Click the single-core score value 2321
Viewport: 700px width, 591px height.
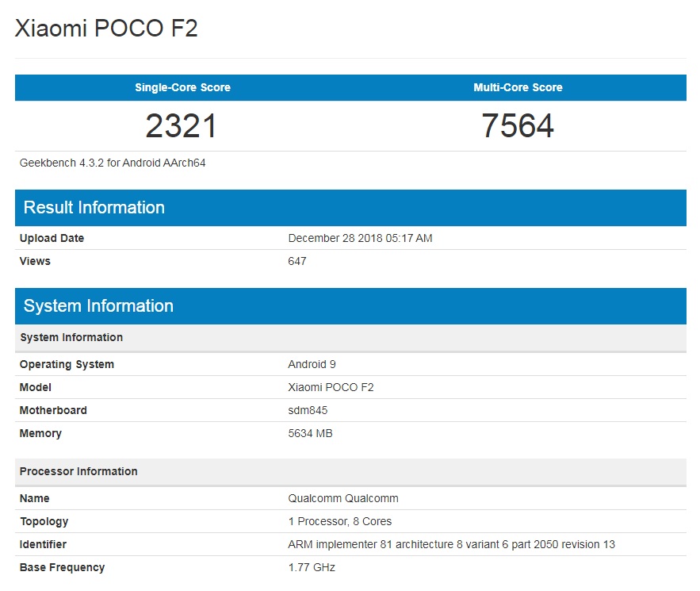[181, 126]
